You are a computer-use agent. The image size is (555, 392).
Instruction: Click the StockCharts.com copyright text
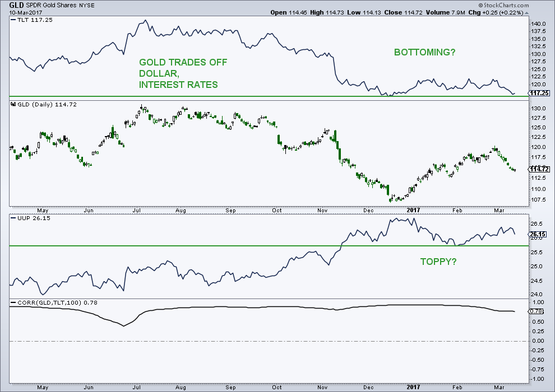tap(503, 5)
